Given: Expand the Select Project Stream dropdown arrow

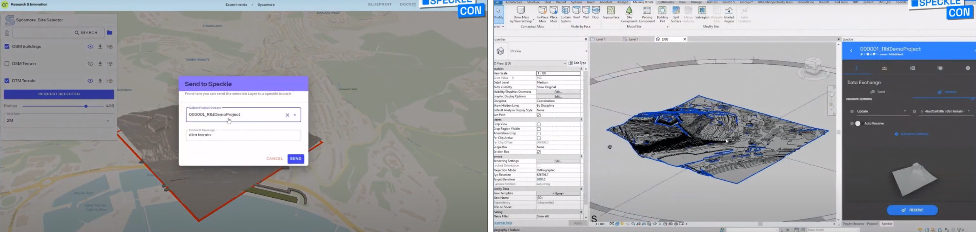Looking at the screenshot, I should [x=295, y=115].
